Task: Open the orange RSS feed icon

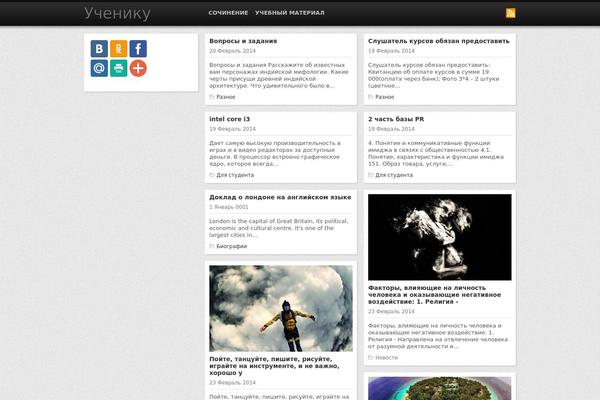Action: pos(510,13)
